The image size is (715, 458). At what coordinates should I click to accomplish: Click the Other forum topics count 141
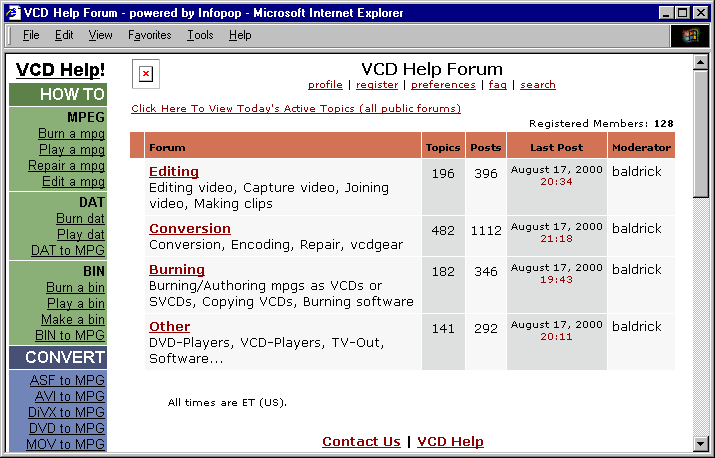[x=443, y=329]
